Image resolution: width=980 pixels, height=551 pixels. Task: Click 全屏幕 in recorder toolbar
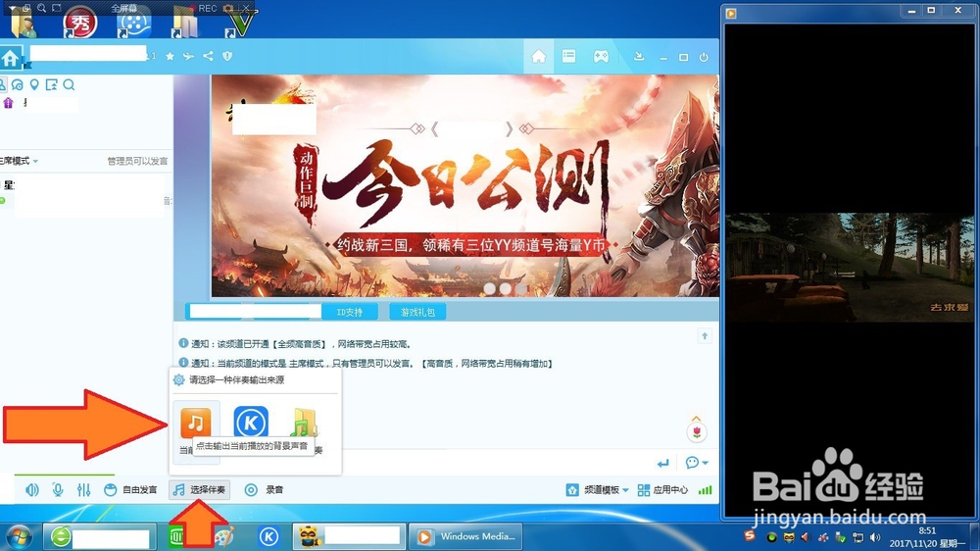click(x=123, y=8)
